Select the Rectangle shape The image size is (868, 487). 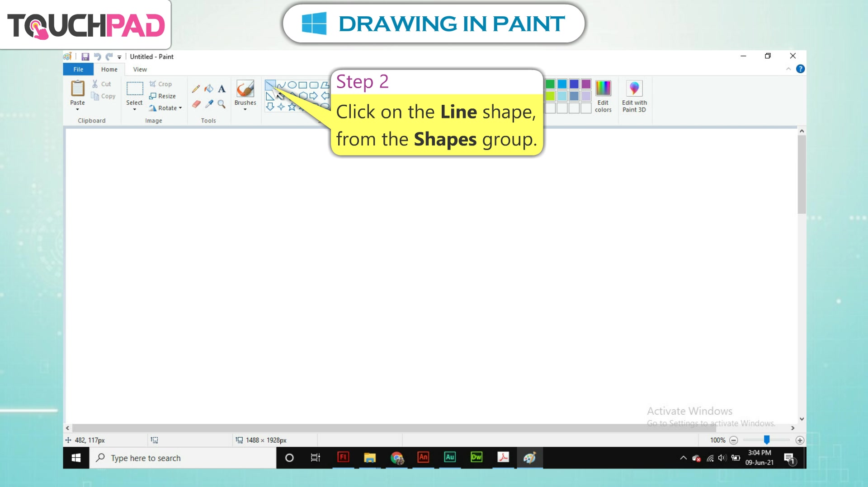(303, 85)
